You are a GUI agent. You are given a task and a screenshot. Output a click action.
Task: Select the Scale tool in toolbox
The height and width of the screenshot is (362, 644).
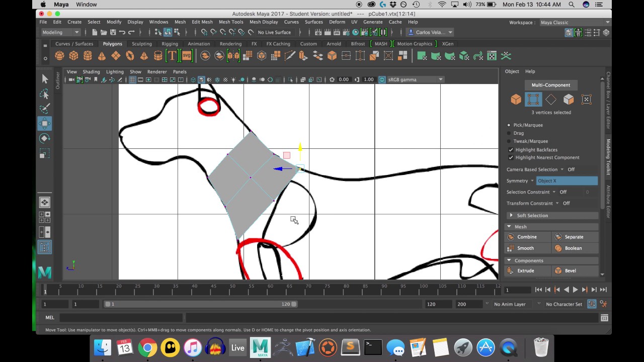(44, 153)
